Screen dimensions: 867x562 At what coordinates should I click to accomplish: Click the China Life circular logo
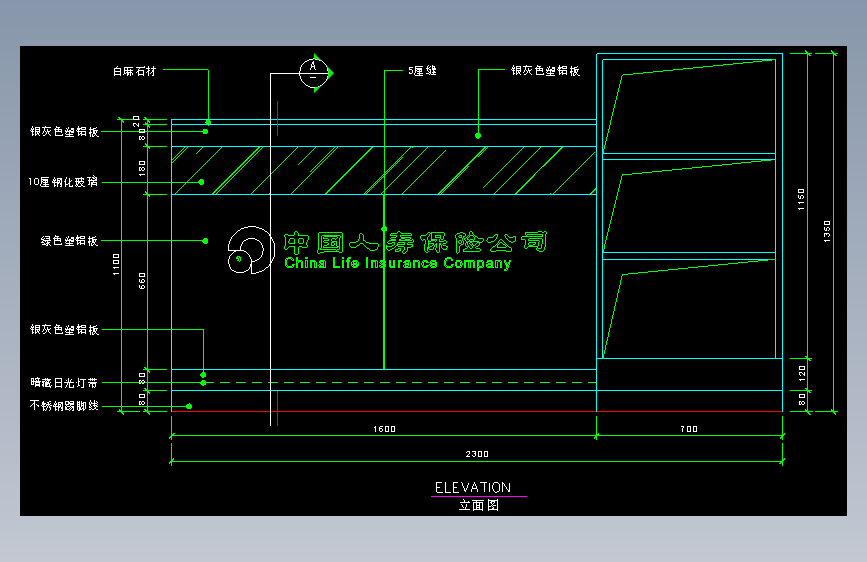click(x=252, y=249)
